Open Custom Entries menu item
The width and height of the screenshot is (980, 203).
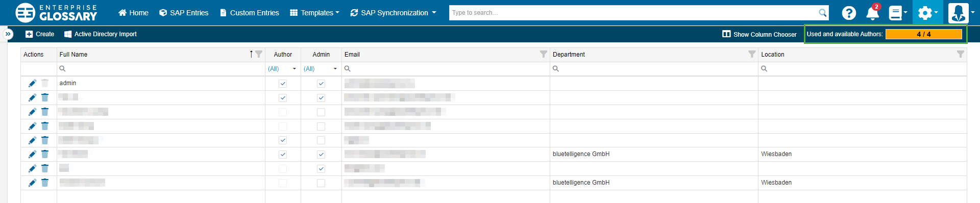point(250,13)
